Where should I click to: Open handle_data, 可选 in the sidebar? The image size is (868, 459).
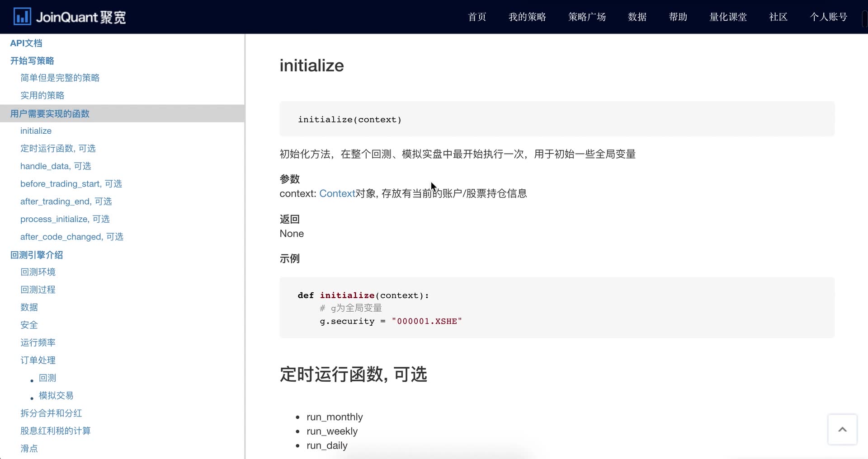(56, 166)
